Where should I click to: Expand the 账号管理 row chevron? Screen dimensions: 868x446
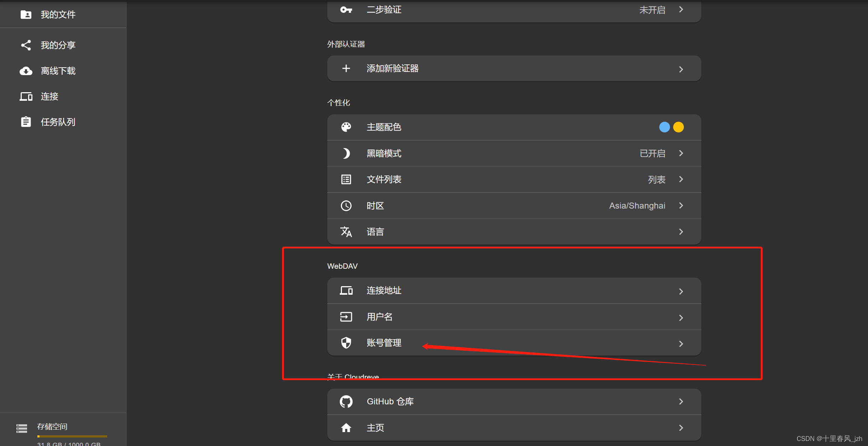point(681,344)
